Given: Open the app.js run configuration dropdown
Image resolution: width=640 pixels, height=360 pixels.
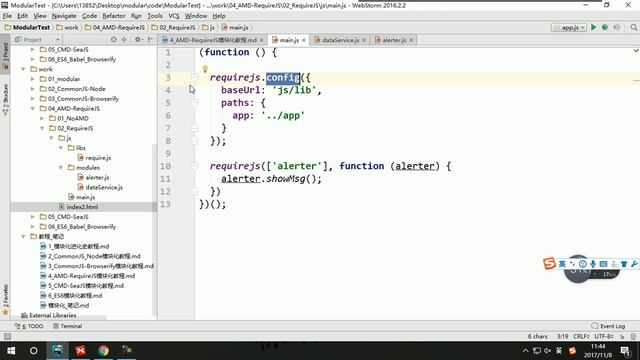Looking at the screenshot, I should click(x=569, y=27).
